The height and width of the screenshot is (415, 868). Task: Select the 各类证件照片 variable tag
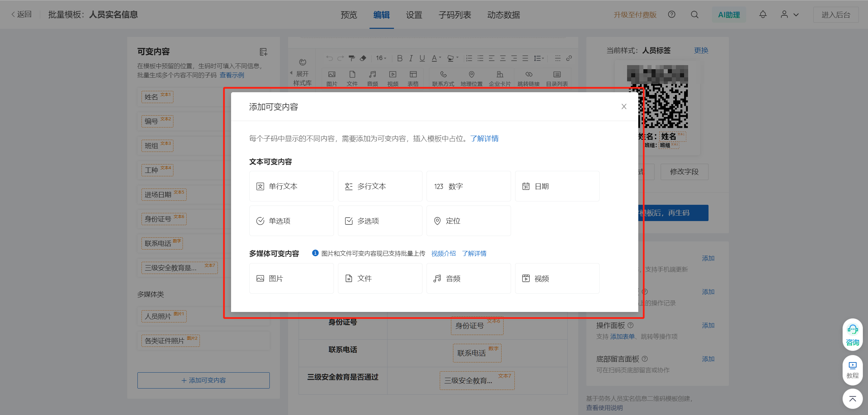coord(170,341)
